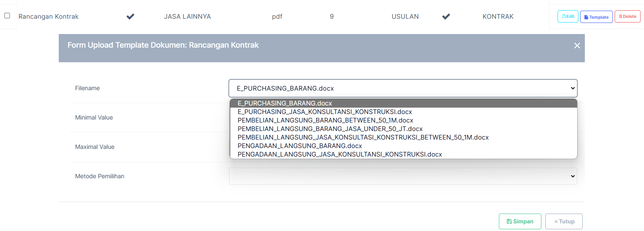Image resolution: width=644 pixels, height=231 pixels.
Task: Click the first checkmark icon beside Rancangan Kontrak
Action: (x=130, y=17)
